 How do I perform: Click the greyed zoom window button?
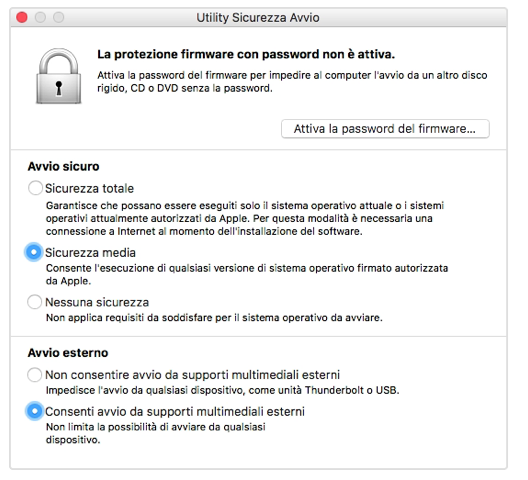[59, 17]
